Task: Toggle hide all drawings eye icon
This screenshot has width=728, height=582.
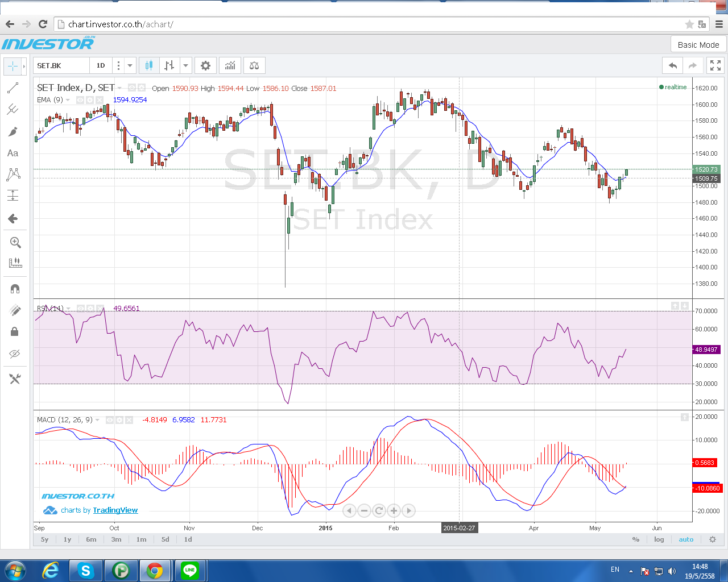Action: pyautogui.click(x=15, y=354)
